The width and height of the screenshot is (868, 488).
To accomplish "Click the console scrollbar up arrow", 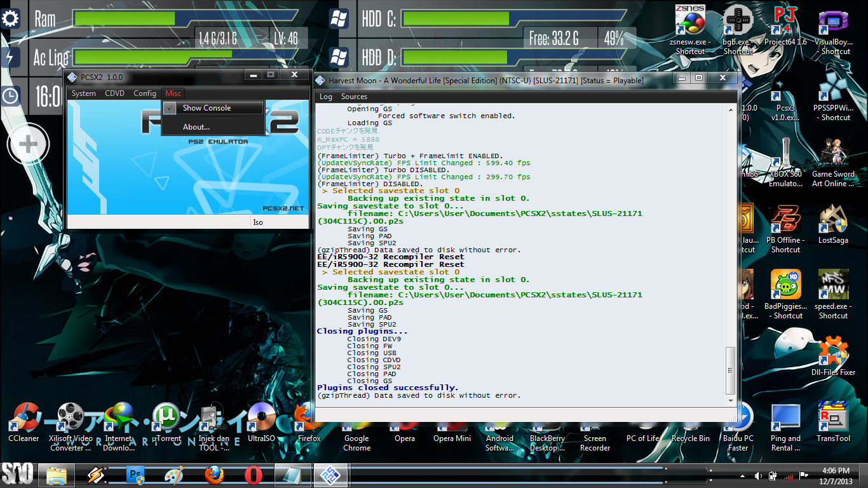I will (x=731, y=109).
